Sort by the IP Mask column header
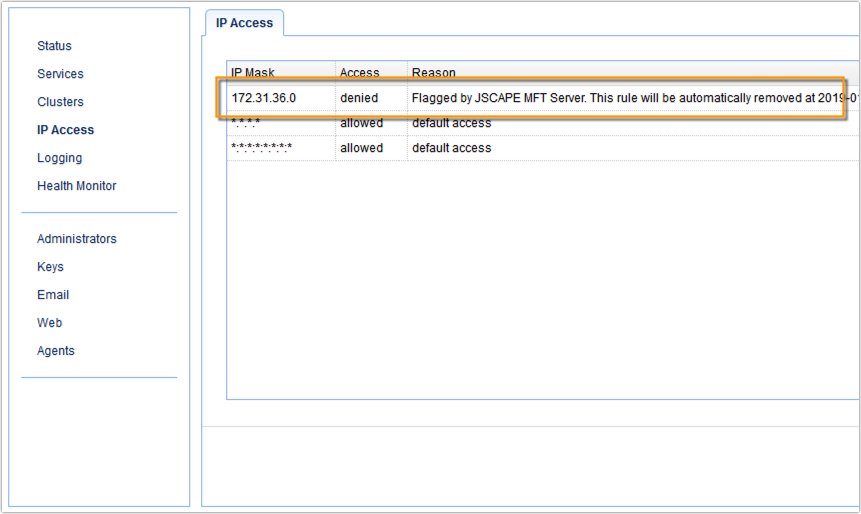The image size is (861, 514). point(253,73)
